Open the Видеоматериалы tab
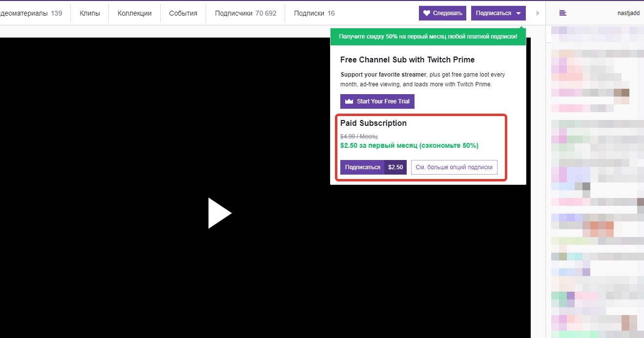The height and width of the screenshot is (338, 644). coord(31,13)
